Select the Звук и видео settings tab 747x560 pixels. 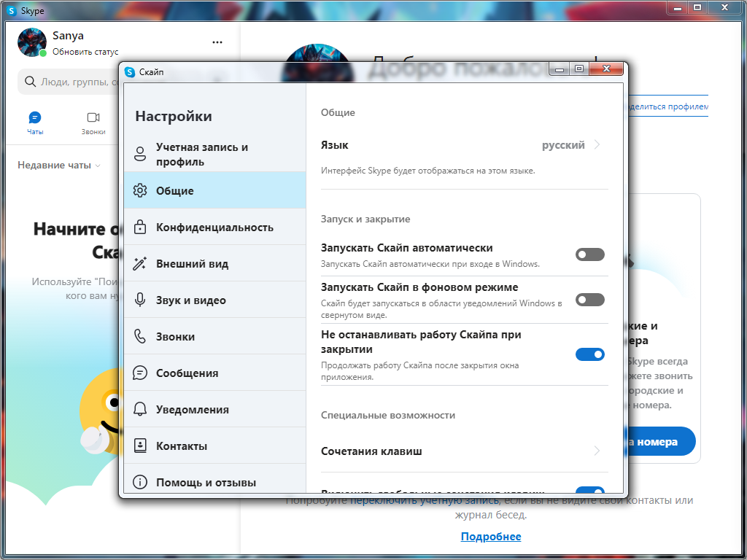(215, 300)
